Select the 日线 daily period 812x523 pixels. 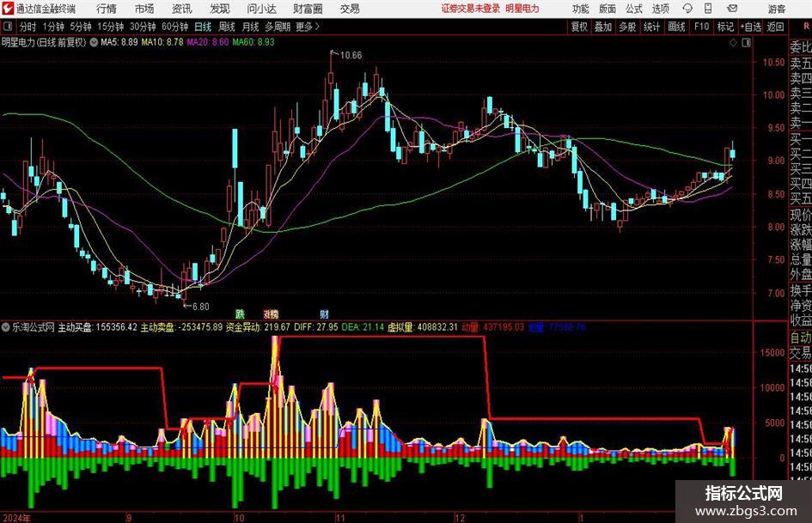203,27
